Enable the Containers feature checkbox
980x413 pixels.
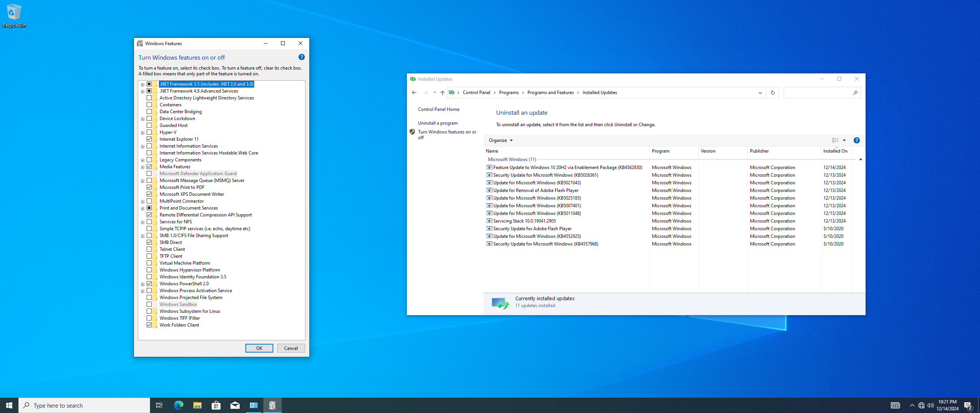click(149, 105)
